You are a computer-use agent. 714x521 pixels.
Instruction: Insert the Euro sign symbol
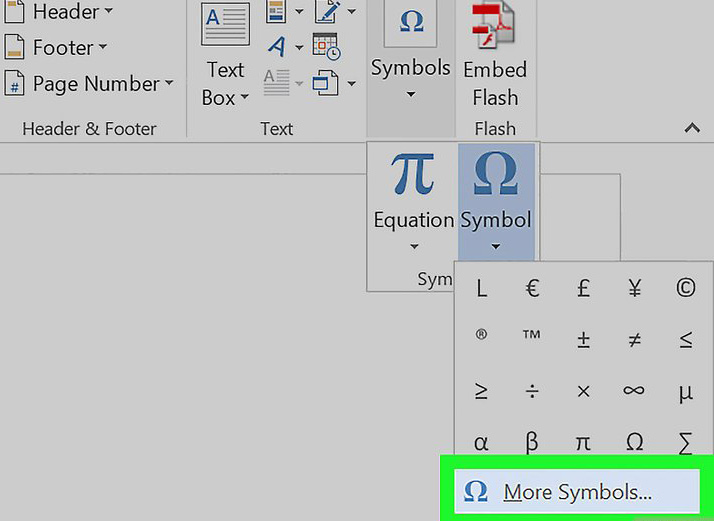coord(532,288)
